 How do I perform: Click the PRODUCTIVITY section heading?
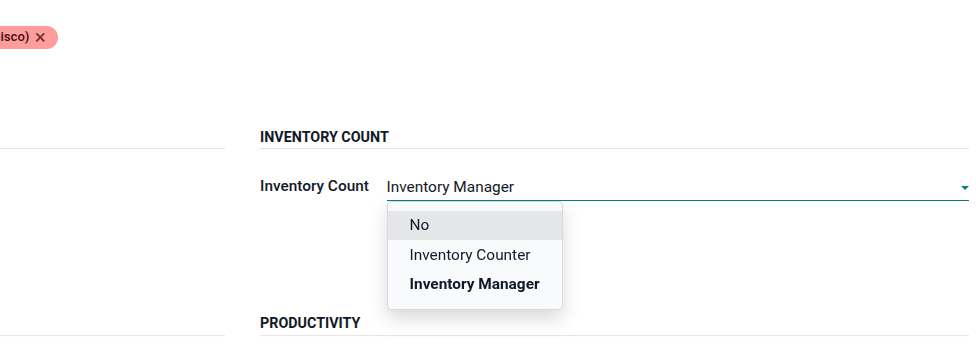click(x=310, y=323)
